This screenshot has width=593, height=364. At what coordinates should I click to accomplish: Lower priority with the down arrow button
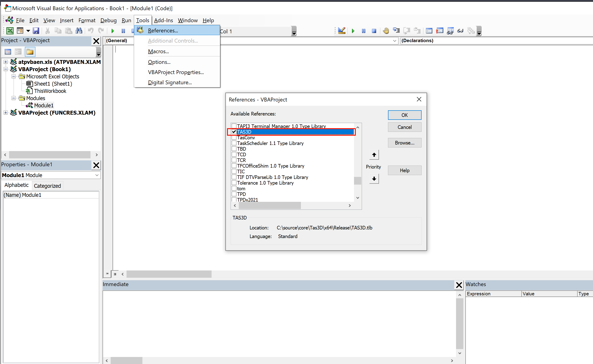click(x=374, y=179)
